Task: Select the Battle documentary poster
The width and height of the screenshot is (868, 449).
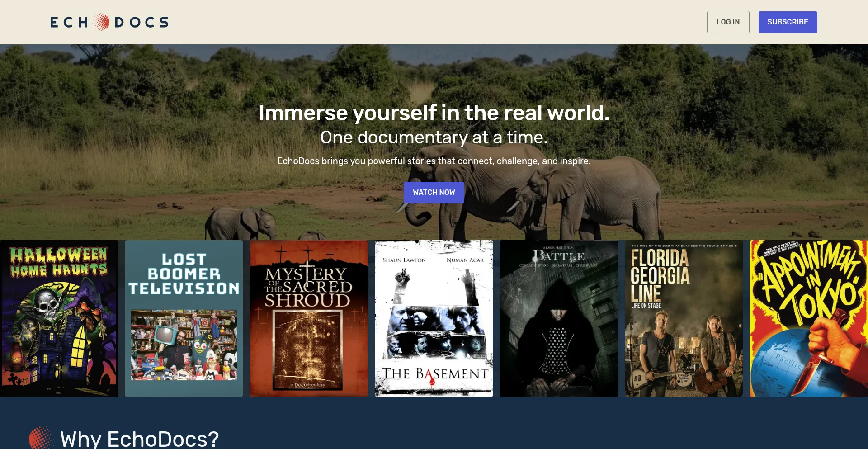Action: [559, 318]
